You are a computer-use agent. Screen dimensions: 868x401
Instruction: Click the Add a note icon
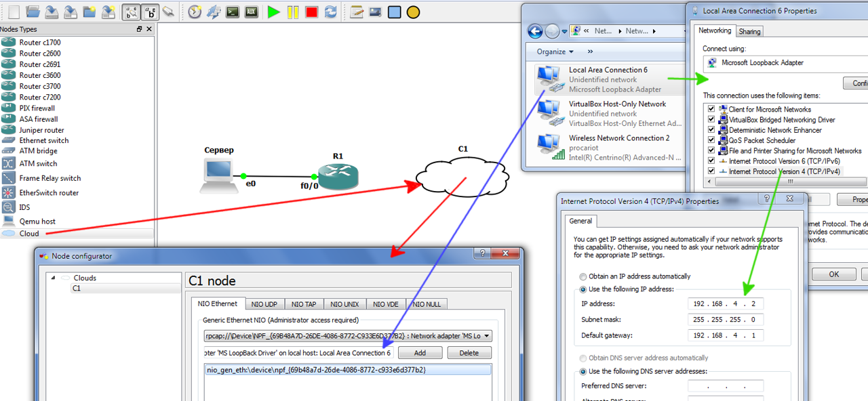click(x=356, y=12)
